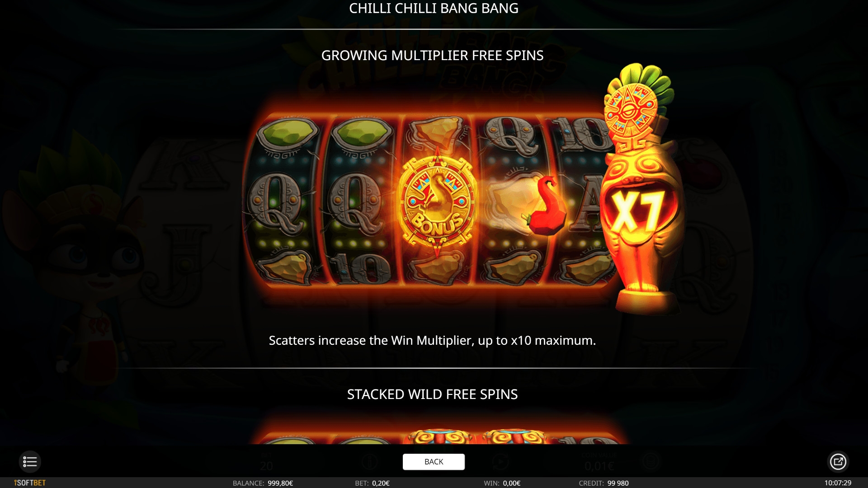Click the golden Bonus scatter symbol

point(437,202)
